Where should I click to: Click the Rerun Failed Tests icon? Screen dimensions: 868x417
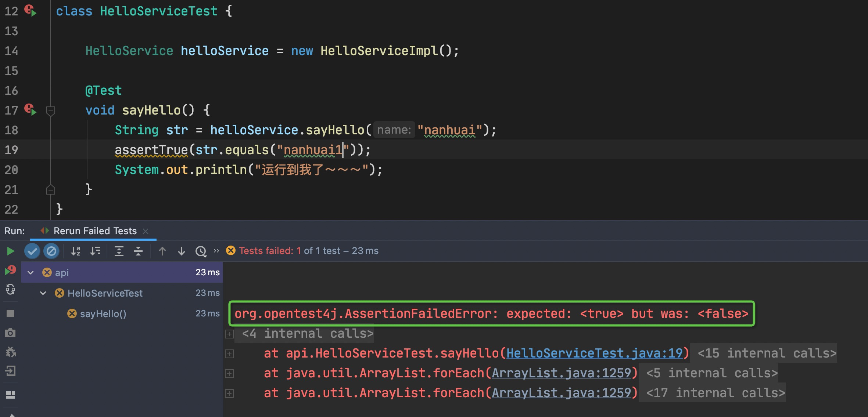click(x=10, y=271)
